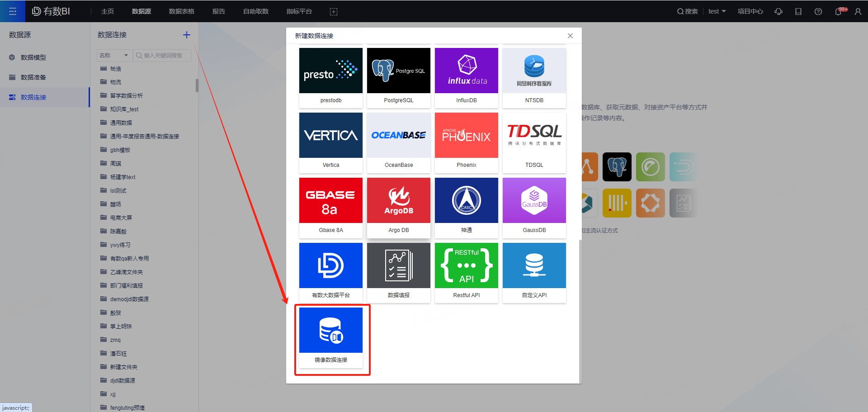Select the 数据填报 data source tile
868x412 pixels.
coord(399,272)
